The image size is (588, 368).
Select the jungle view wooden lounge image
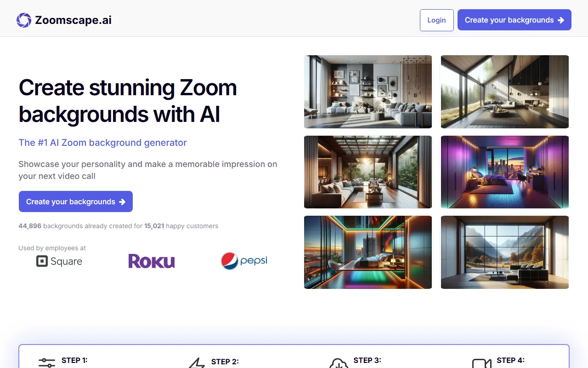(x=367, y=172)
